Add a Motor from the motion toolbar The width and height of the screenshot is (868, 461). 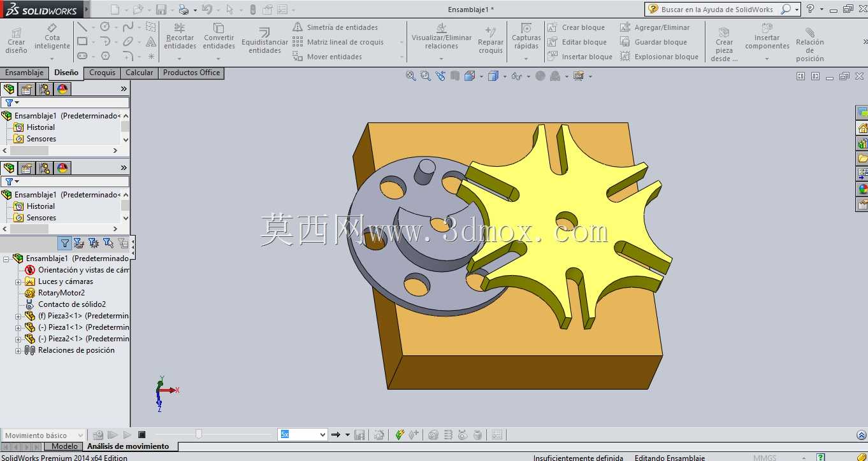click(433, 435)
